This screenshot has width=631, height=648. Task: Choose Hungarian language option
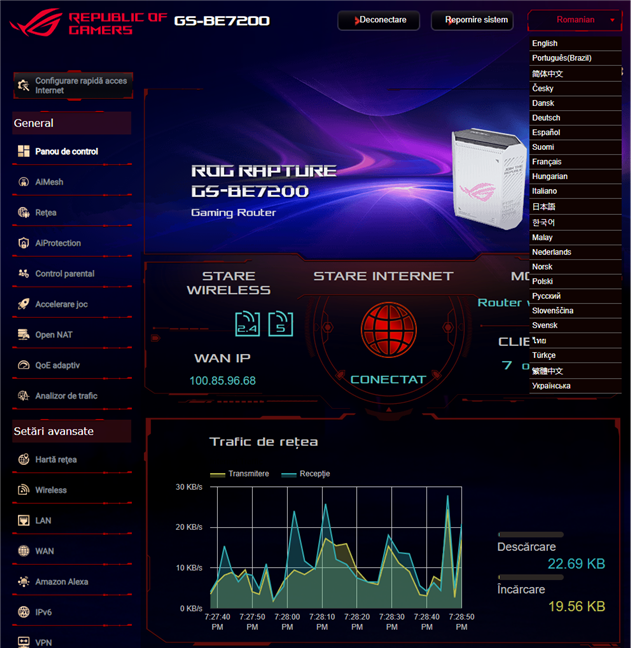click(x=575, y=176)
